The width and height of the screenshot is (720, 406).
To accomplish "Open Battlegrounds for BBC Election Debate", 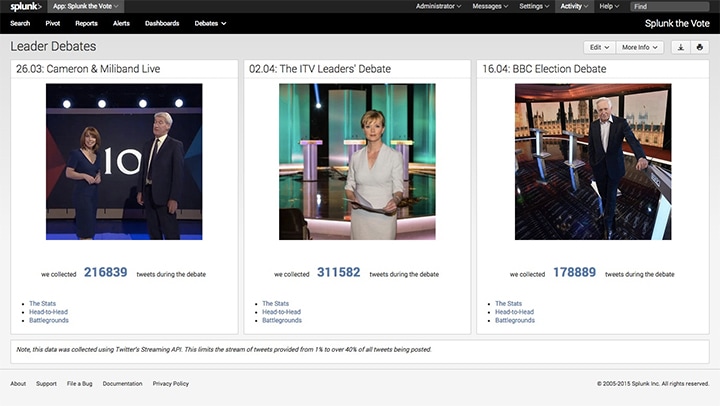I will pyautogui.click(x=515, y=320).
